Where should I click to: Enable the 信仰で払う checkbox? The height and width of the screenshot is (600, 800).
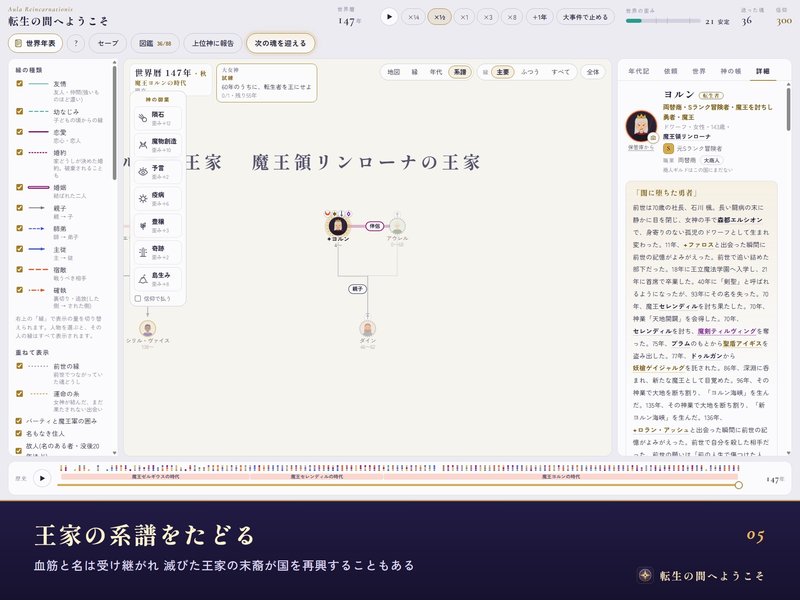point(138,298)
